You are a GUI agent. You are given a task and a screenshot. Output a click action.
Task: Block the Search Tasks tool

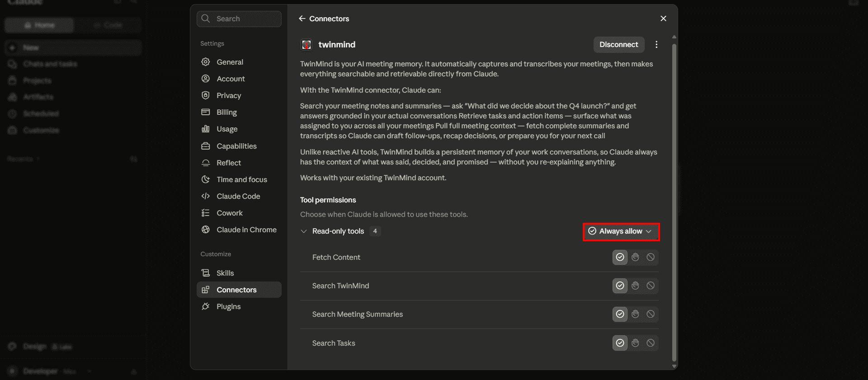(651, 343)
